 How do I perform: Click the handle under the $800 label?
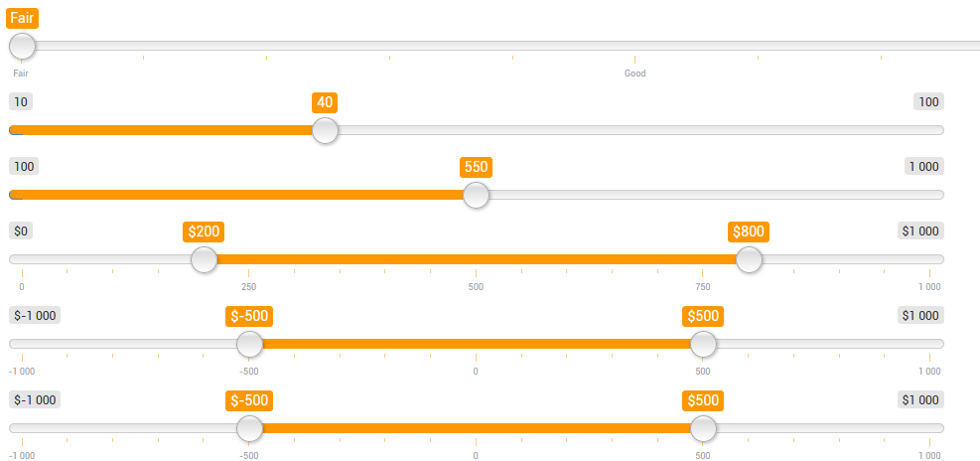pyautogui.click(x=749, y=259)
